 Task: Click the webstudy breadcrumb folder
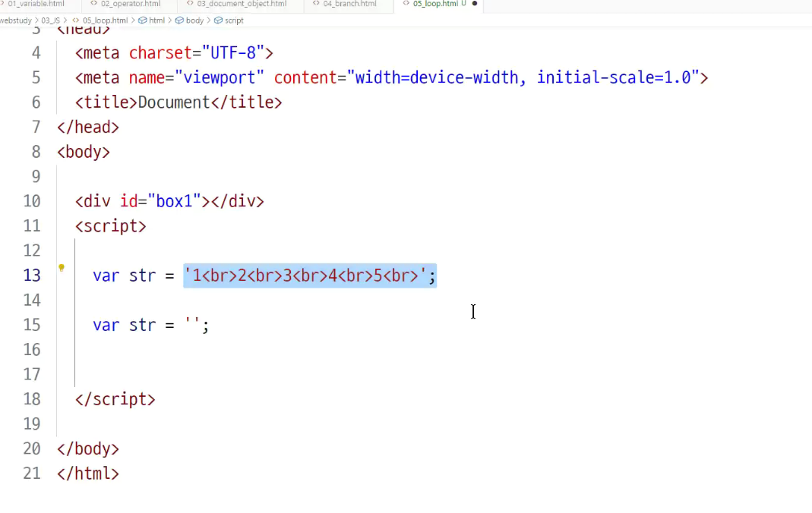point(15,20)
